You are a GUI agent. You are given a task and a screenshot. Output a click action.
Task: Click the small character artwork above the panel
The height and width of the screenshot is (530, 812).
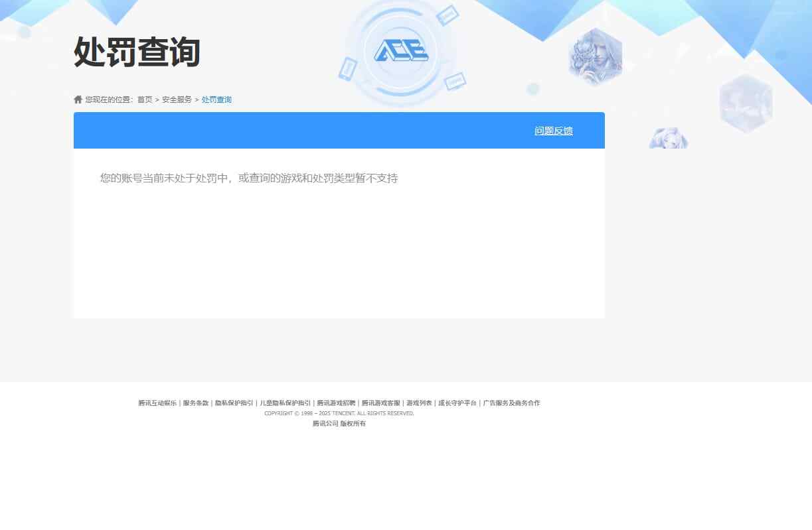tap(668, 139)
